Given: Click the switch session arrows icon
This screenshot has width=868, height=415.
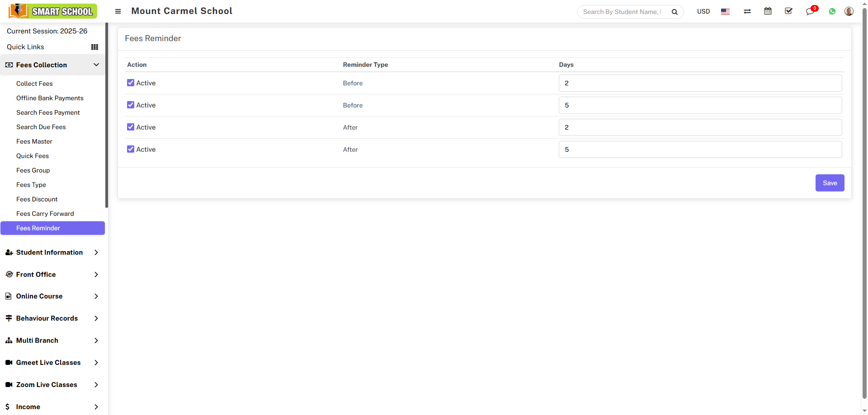Looking at the screenshot, I should pyautogui.click(x=747, y=11).
